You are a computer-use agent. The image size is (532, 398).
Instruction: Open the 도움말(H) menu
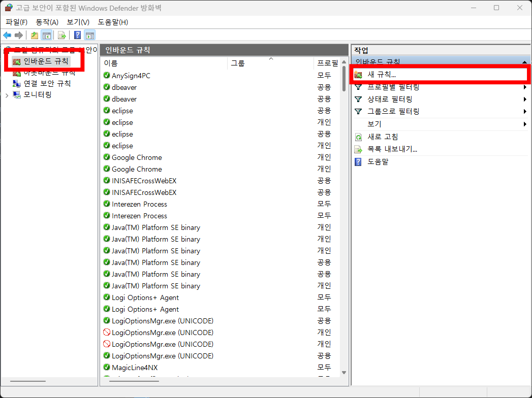coord(113,22)
